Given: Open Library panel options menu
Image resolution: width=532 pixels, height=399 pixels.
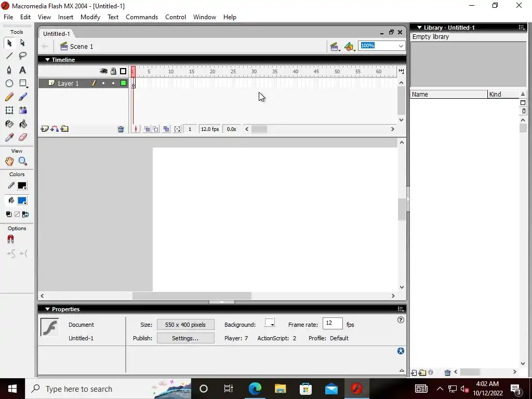Looking at the screenshot, I should (522, 28).
